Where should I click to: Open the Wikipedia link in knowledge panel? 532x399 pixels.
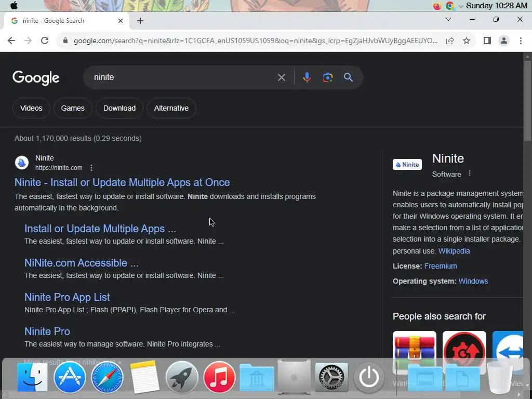(454, 251)
